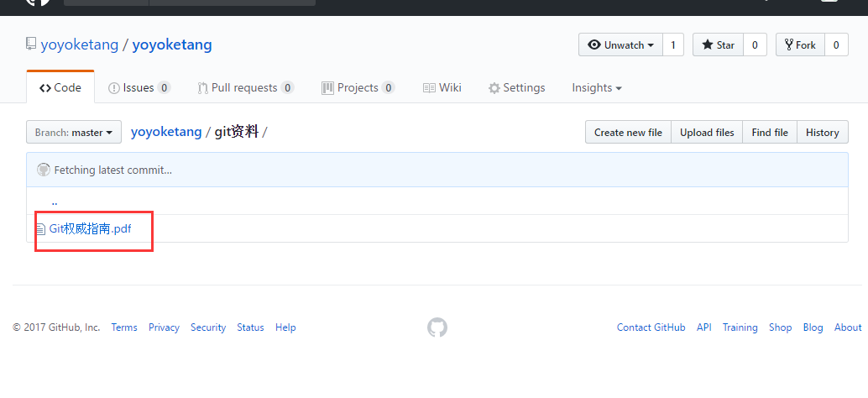Click the bold yoyoketang repository name link

pyautogui.click(x=172, y=45)
